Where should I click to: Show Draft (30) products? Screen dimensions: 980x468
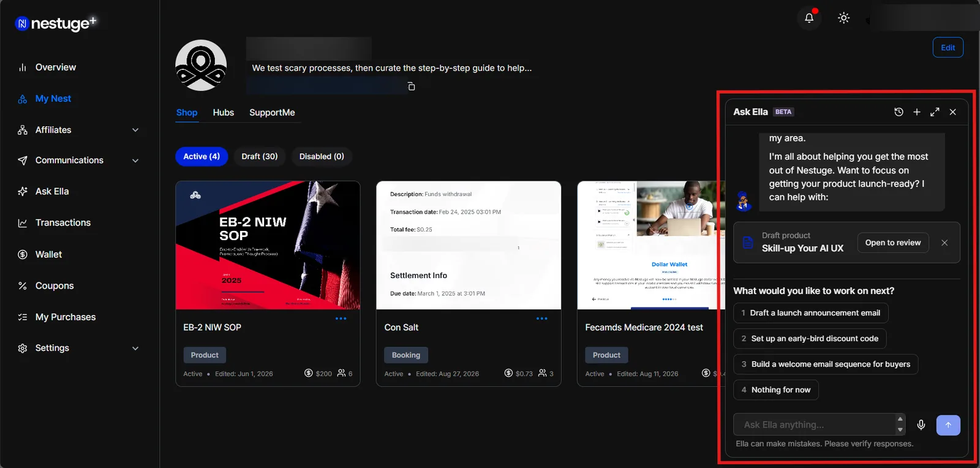260,156
